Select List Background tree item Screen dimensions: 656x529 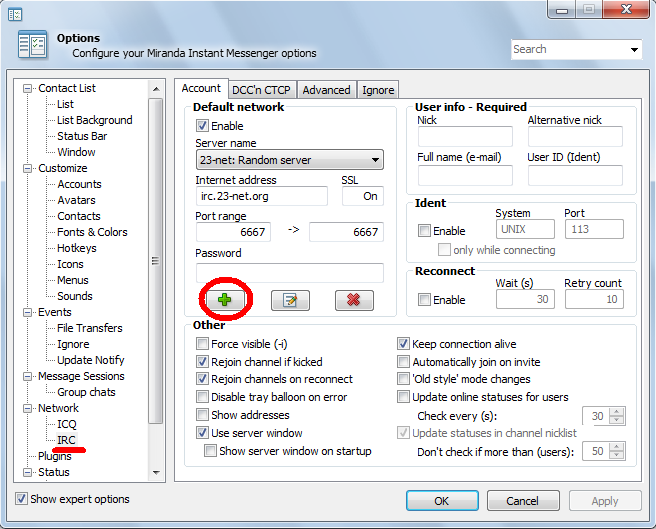click(x=95, y=120)
